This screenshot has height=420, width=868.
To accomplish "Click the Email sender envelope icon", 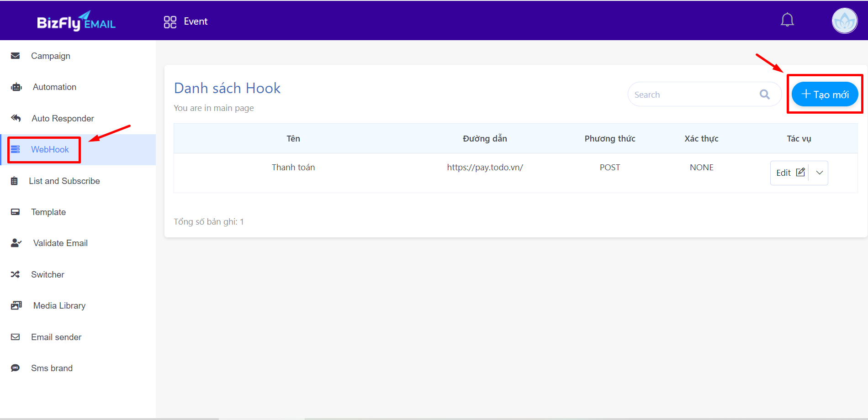I will [16, 337].
